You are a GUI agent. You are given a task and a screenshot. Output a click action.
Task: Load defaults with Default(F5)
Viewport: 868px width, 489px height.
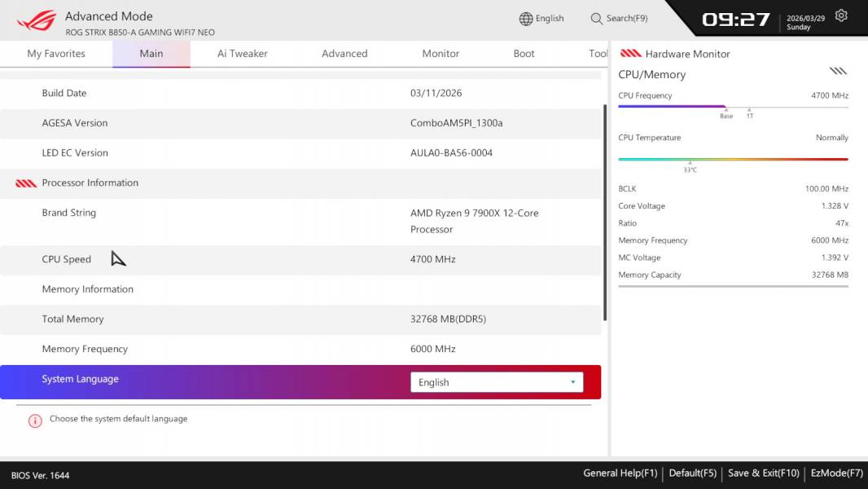(x=693, y=473)
